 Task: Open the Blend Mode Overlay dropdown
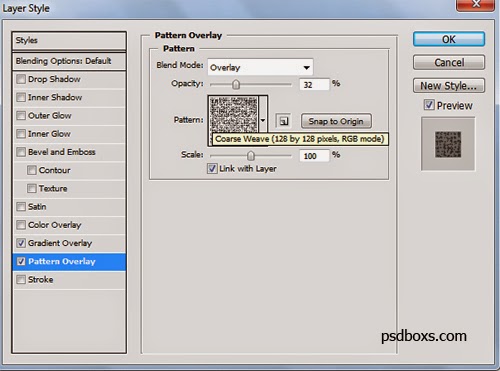pos(260,67)
